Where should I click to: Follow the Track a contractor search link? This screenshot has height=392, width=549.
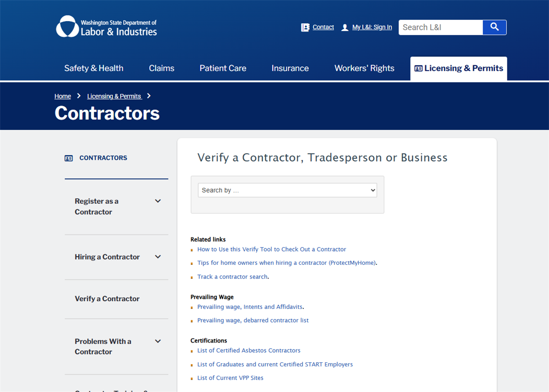(232, 276)
